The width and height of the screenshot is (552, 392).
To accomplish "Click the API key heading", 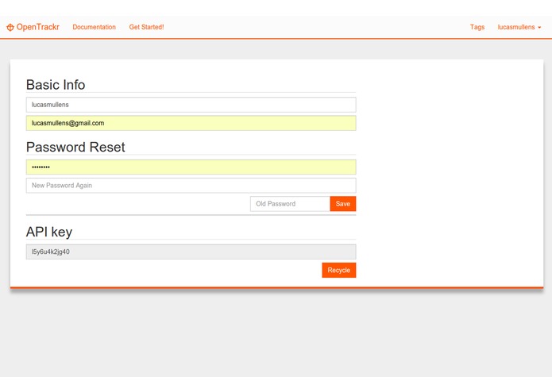I will point(49,232).
